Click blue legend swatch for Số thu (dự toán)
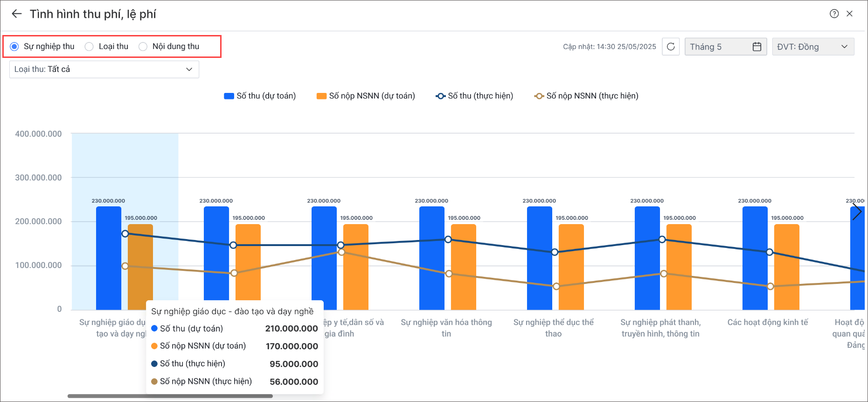Viewport: 868px width, 402px height. pos(229,96)
